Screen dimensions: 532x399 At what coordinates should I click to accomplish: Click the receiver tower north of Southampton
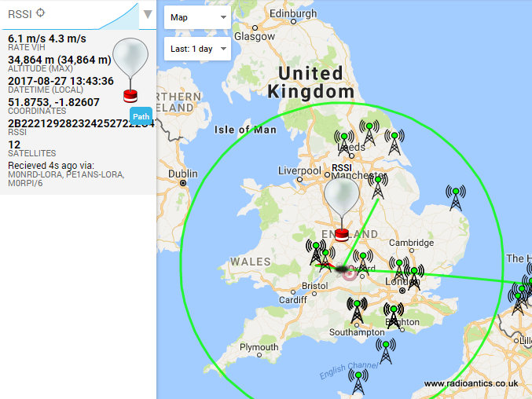click(x=357, y=310)
